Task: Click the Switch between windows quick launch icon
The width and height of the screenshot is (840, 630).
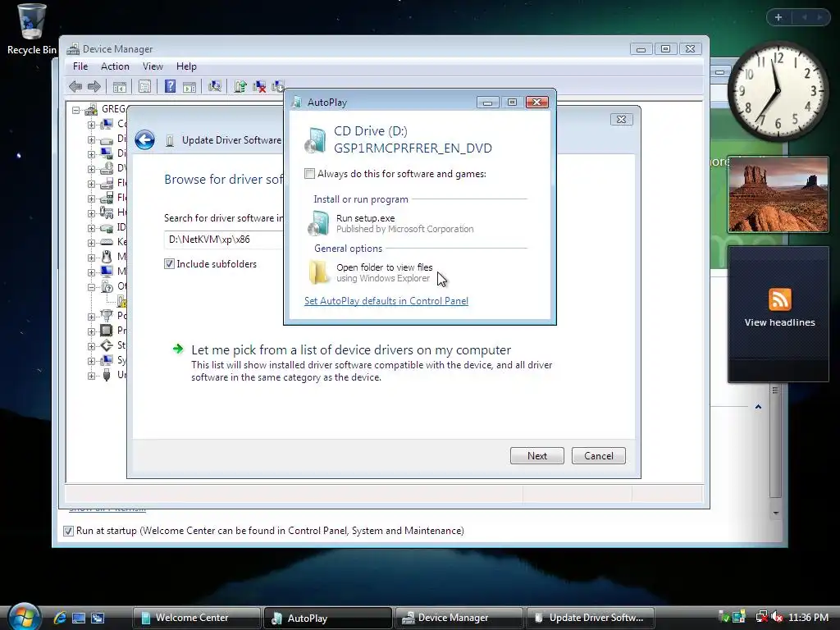Action: (x=98, y=618)
